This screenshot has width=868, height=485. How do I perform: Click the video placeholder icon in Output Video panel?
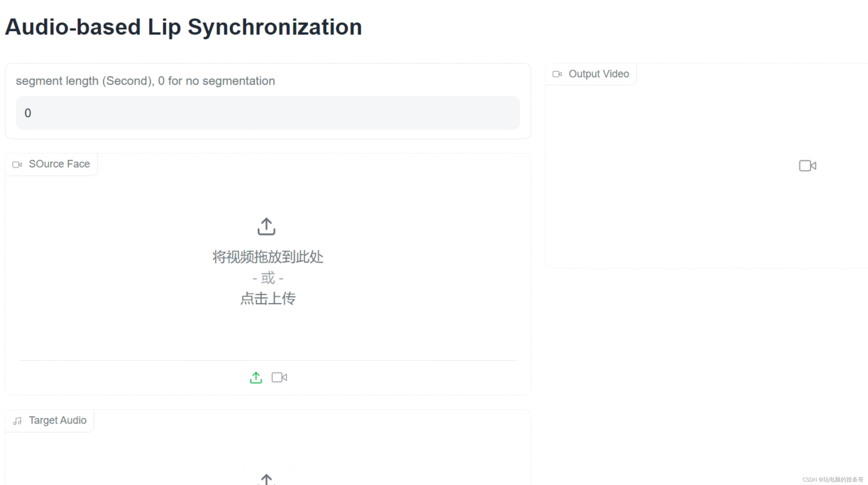click(x=808, y=166)
